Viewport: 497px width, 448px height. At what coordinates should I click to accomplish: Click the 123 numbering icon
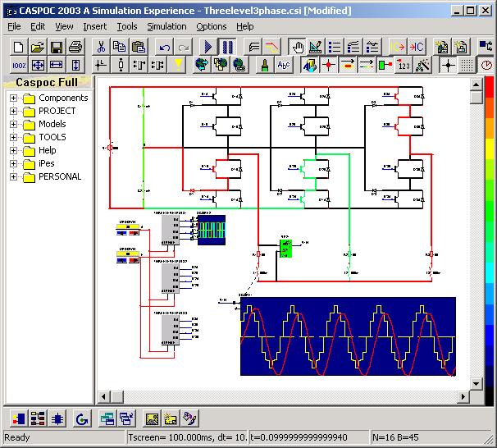[404, 66]
